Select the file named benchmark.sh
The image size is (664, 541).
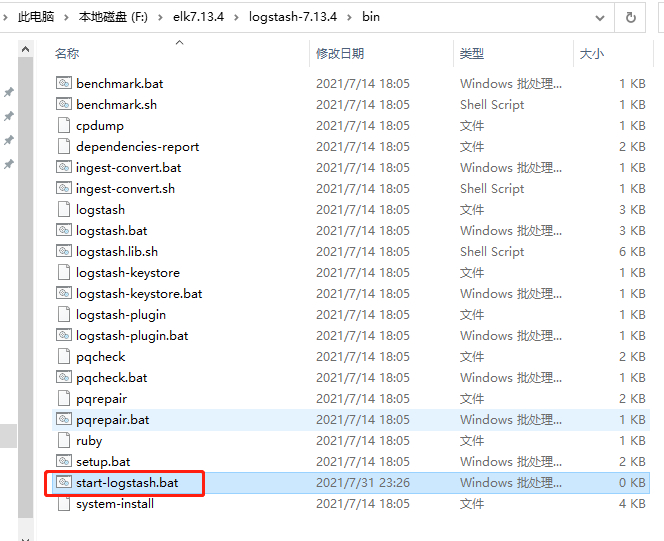coord(116,105)
